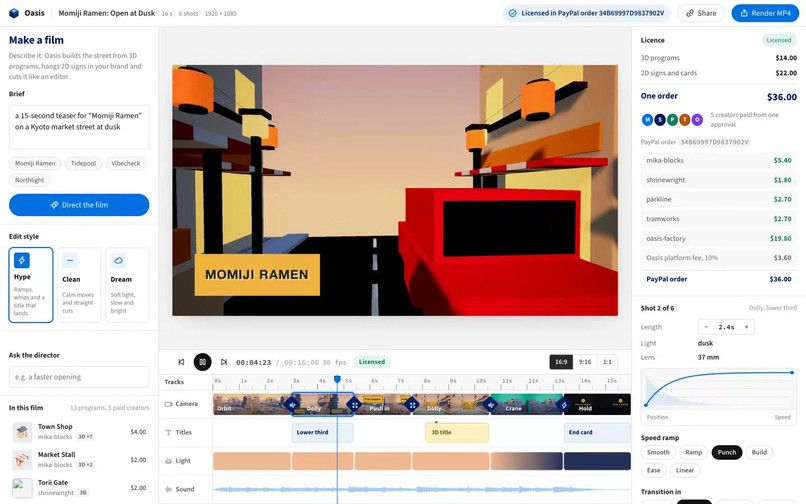806x504 pixels.
Task: Click the Dream cloud icon
Action: point(118,261)
